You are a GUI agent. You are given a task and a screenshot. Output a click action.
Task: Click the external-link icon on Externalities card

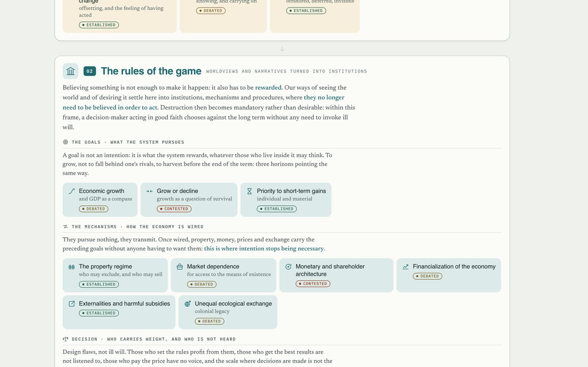click(72, 303)
